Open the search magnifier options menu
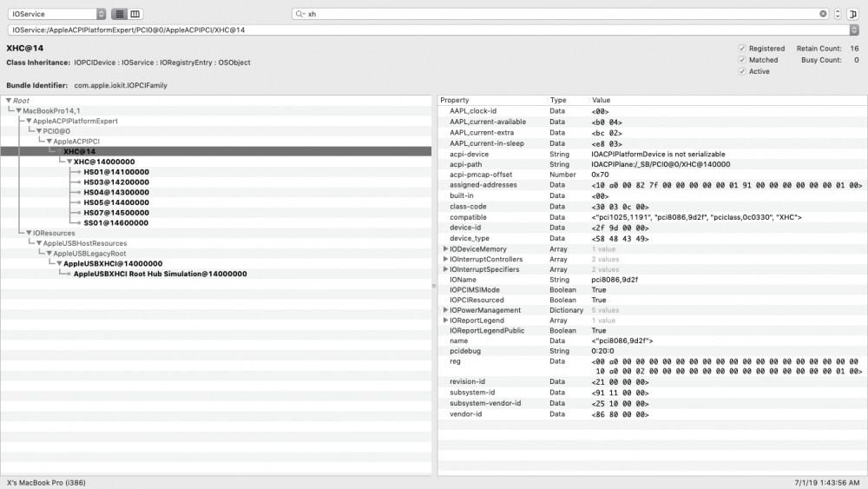The height and width of the screenshot is (489, 868). (300, 14)
